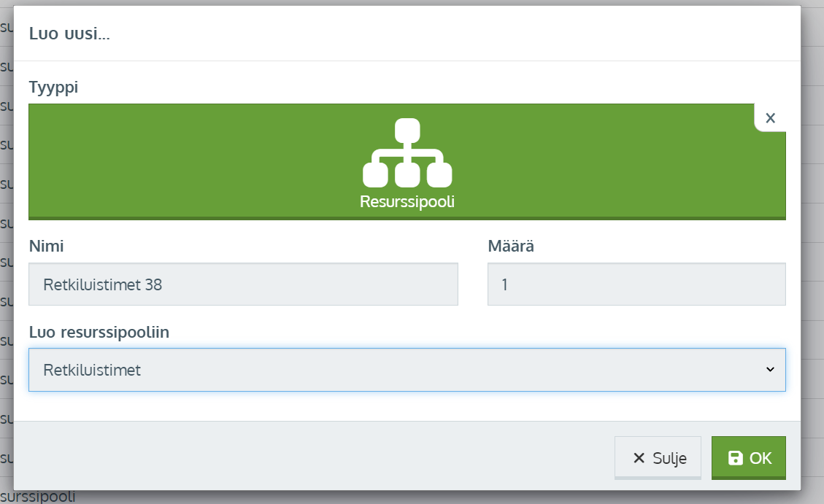Click the Resurssipooli hierarchy icon
The height and width of the screenshot is (504, 824).
click(407, 152)
